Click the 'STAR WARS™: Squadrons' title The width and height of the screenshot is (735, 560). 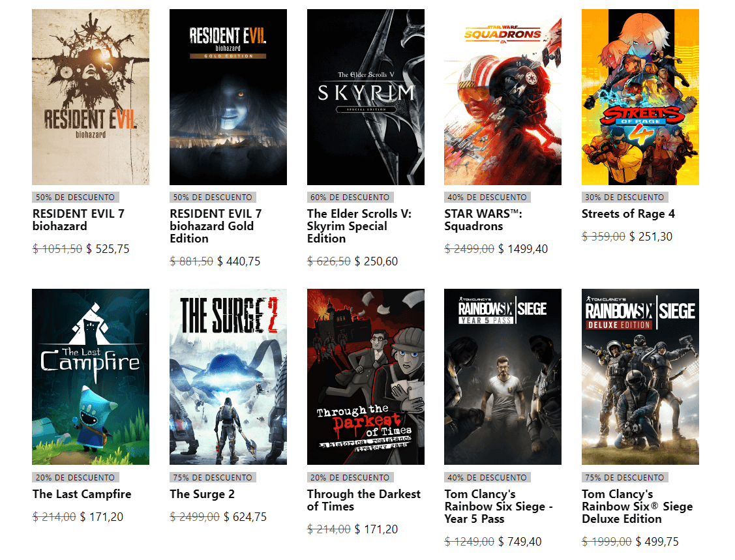[x=483, y=220]
